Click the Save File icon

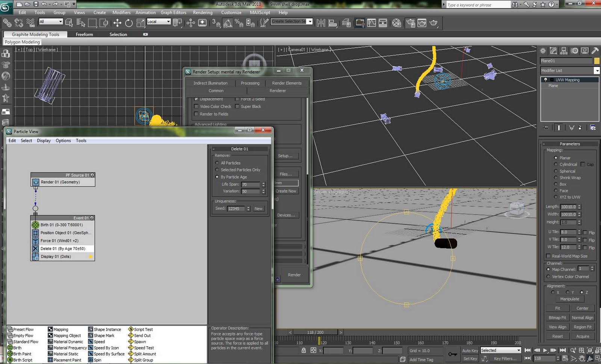(x=36, y=4)
